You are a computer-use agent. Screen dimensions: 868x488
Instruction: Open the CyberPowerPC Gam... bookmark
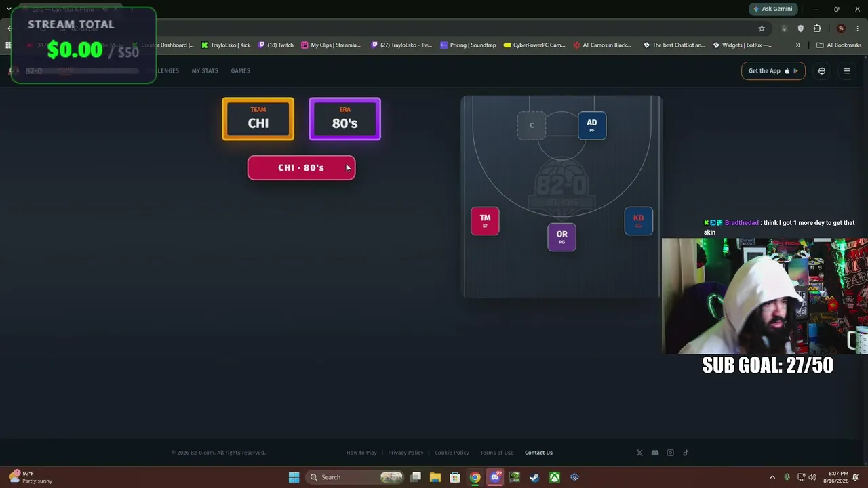point(534,45)
